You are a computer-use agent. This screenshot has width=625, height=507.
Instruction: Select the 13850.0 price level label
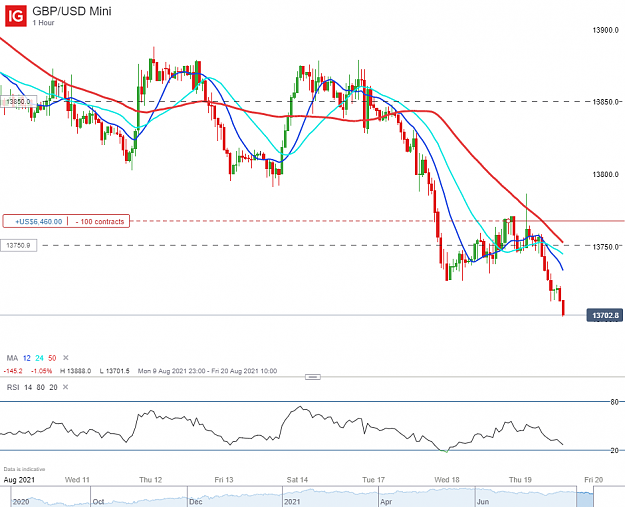(18, 102)
